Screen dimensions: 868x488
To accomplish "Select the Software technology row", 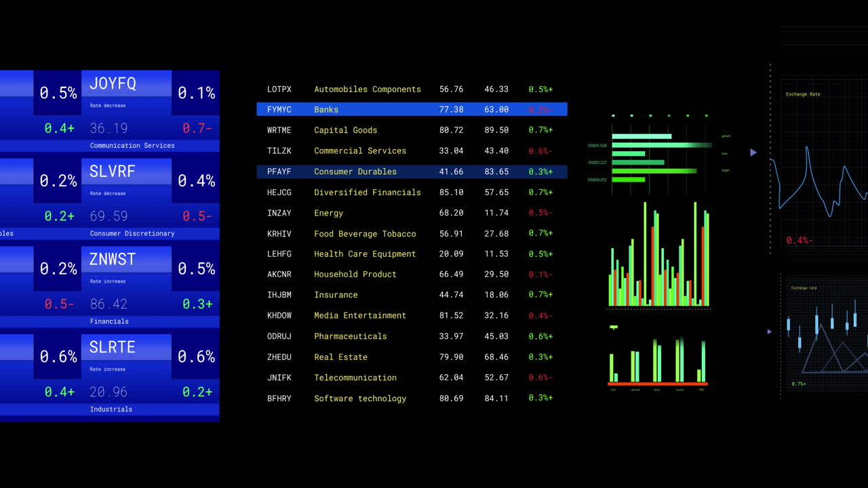I will 412,399.
